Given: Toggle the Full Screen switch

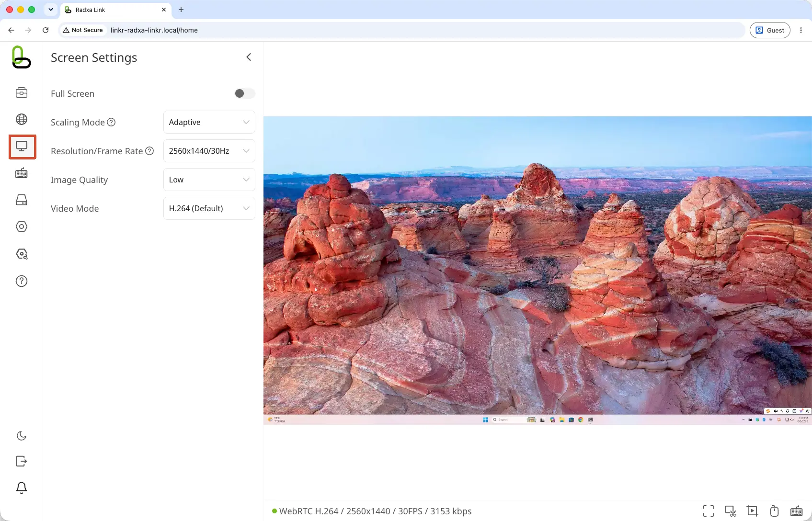Looking at the screenshot, I should point(244,93).
